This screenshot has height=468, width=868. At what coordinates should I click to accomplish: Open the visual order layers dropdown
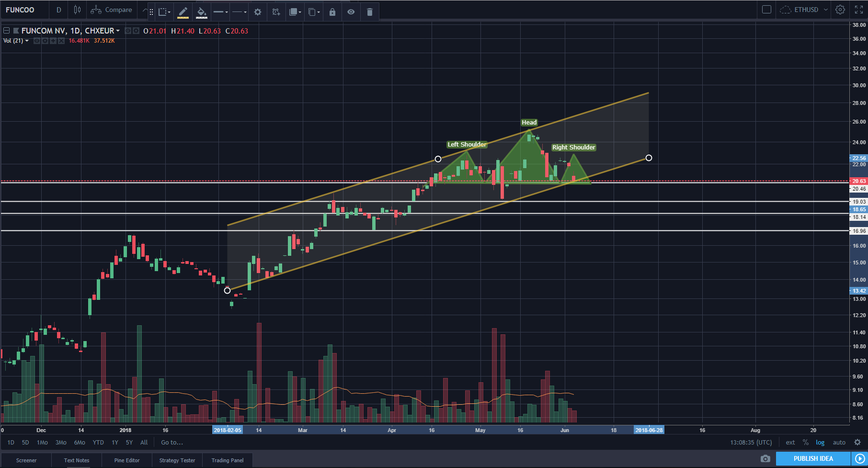(x=295, y=12)
